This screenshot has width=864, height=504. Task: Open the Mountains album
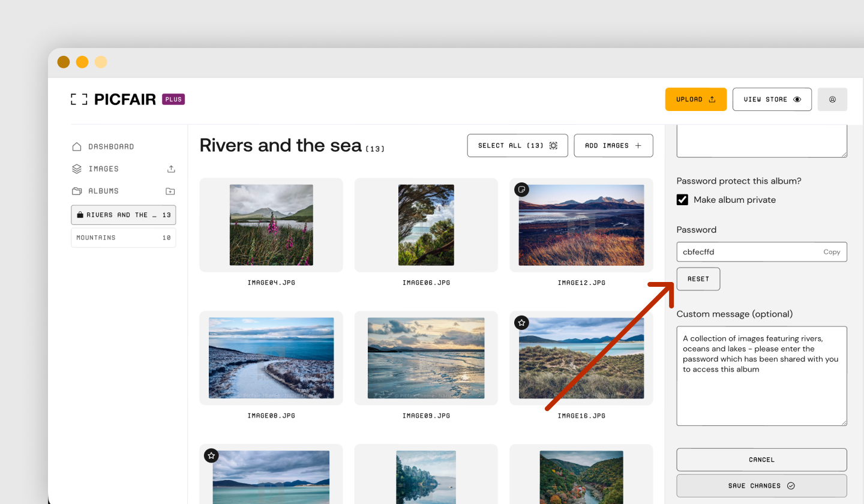(124, 238)
